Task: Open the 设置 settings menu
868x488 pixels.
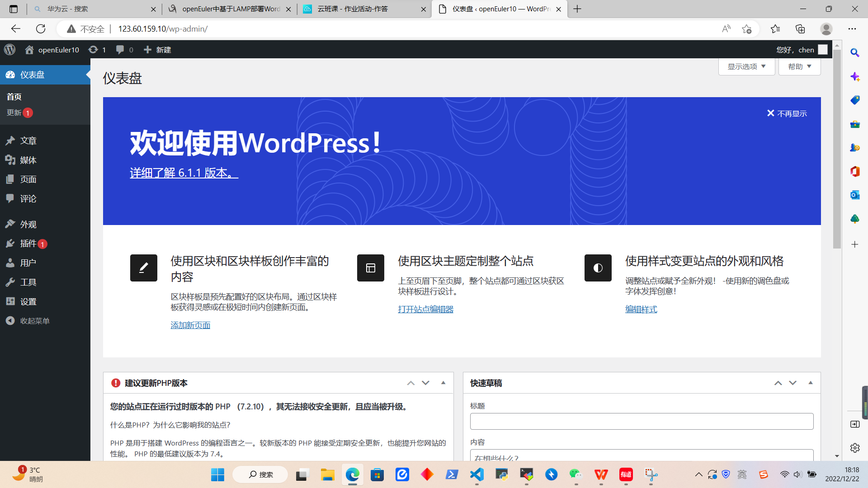Action: tap(28, 301)
